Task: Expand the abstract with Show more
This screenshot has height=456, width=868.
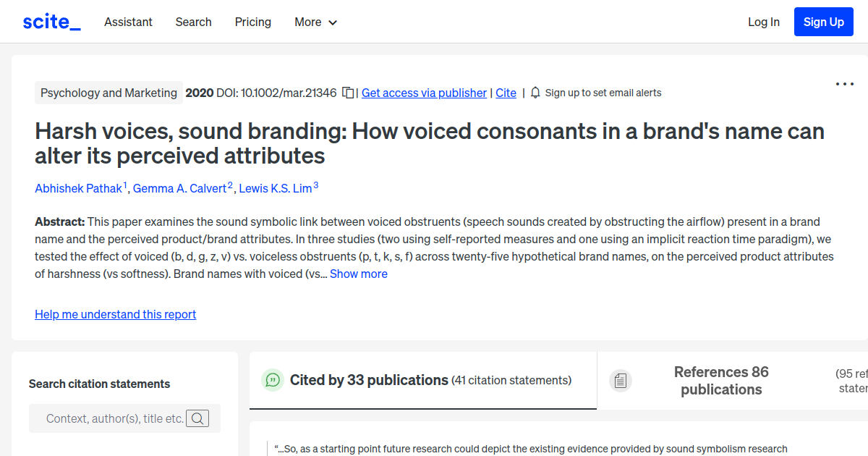Action: click(x=359, y=274)
